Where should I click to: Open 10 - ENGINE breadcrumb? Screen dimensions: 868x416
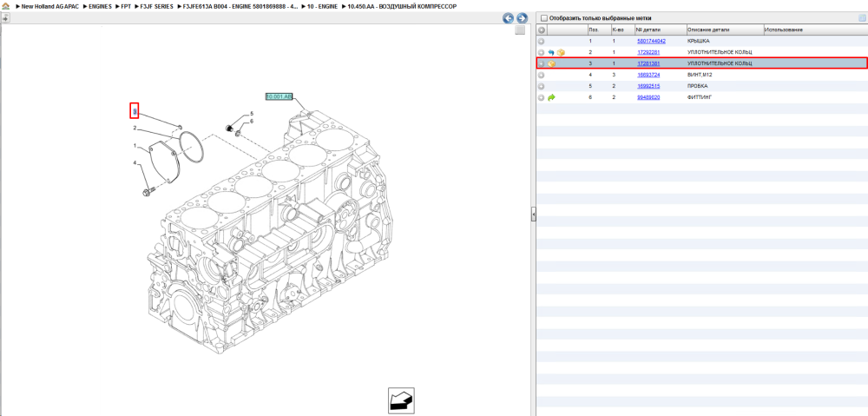pyautogui.click(x=322, y=6)
